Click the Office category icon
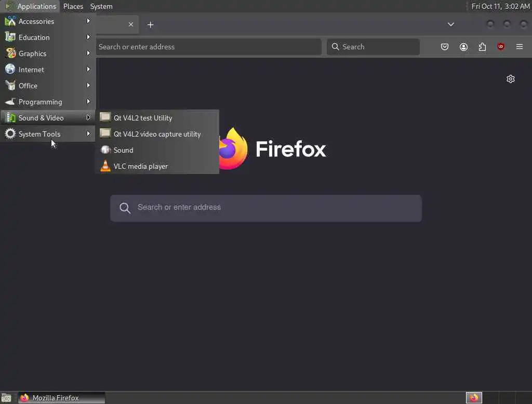532x404 pixels. [10, 85]
